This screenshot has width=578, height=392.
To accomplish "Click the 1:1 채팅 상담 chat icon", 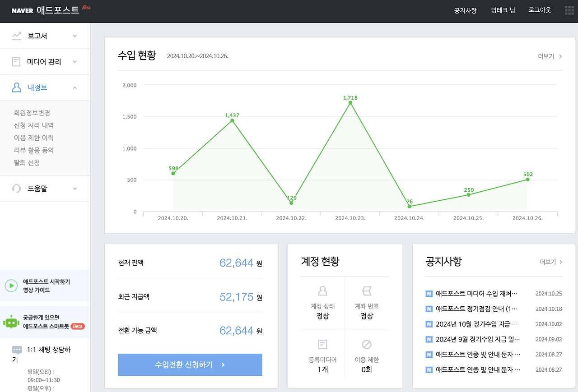I will click(17, 350).
